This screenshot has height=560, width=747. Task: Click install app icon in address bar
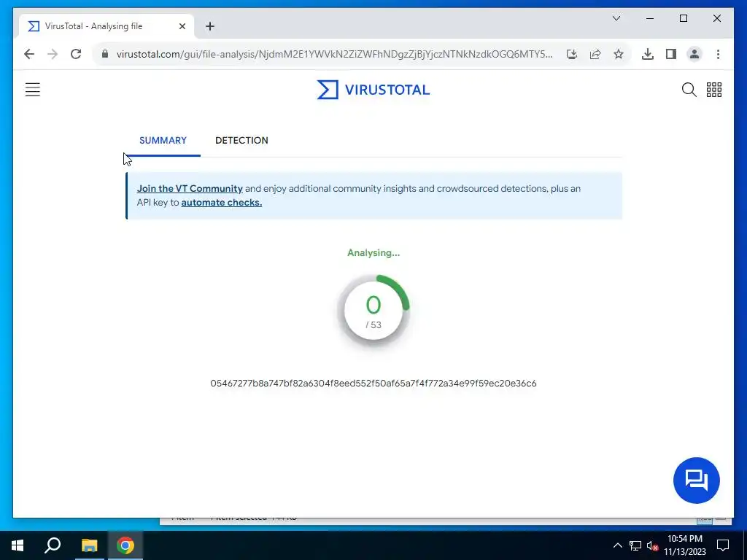point(572,54)
